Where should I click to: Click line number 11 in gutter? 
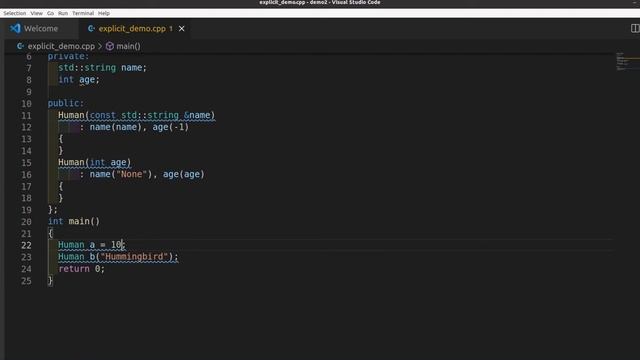[26, 116]
